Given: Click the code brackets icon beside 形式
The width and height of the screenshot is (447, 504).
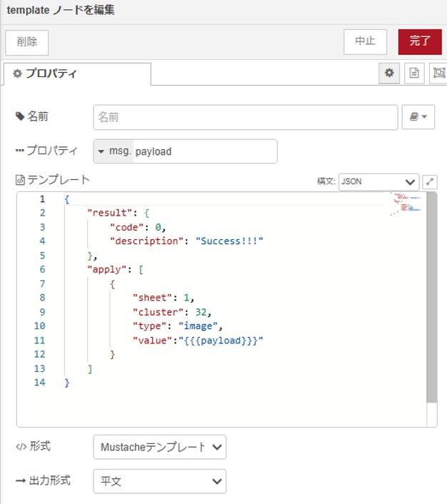Looking at the screenshot, I should point(20,447).
